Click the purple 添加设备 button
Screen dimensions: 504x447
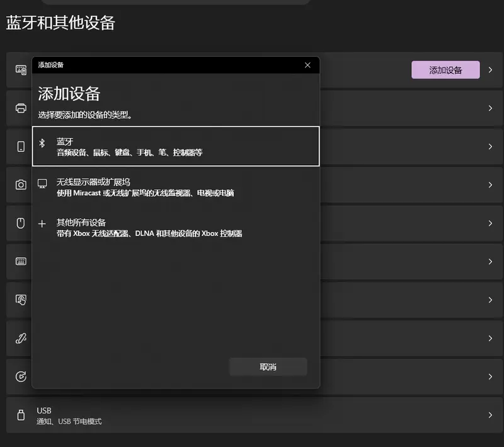point(445,70)
